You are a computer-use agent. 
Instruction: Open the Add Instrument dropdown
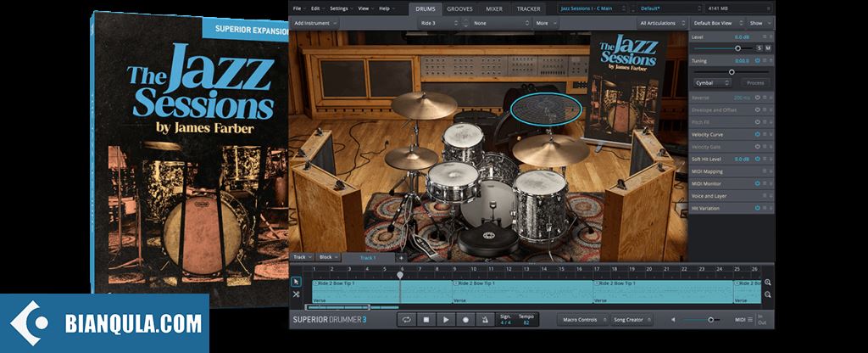pyautogui.click(x=314, y=23)
